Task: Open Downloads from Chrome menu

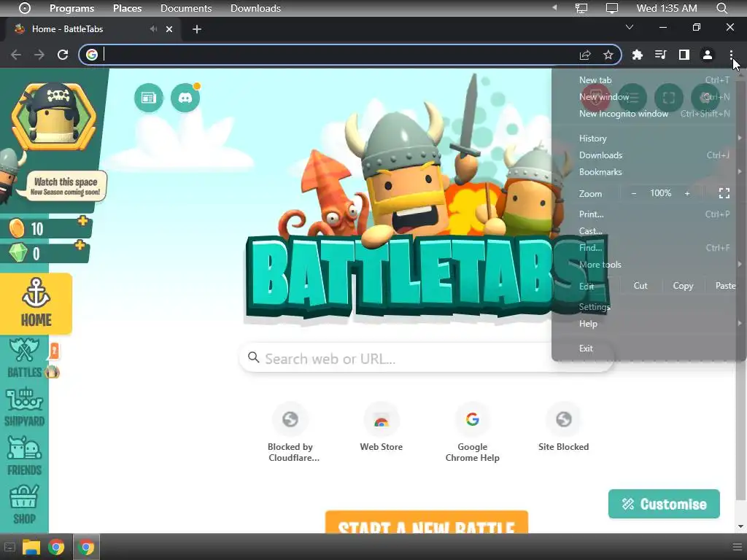Action: coord(649,155)
